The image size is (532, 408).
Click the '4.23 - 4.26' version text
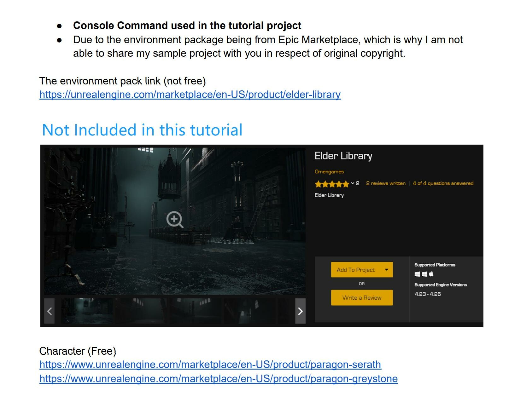click(x=428, y=294)
